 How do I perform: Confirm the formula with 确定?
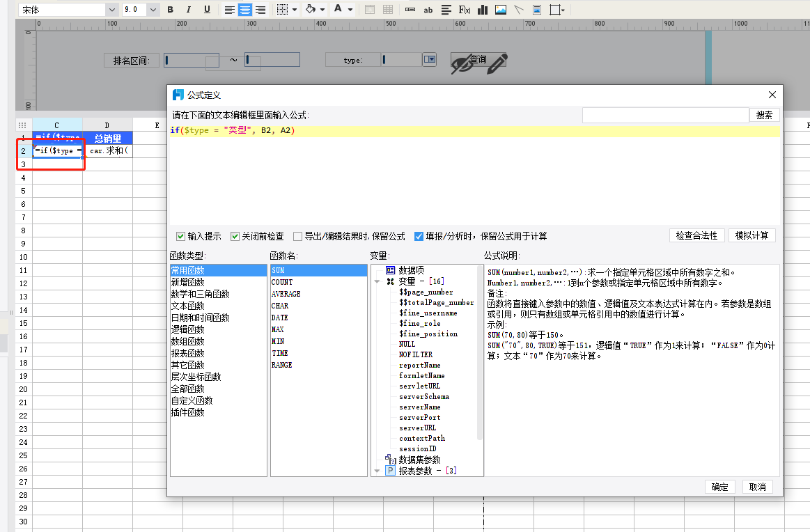pos(720,487)
